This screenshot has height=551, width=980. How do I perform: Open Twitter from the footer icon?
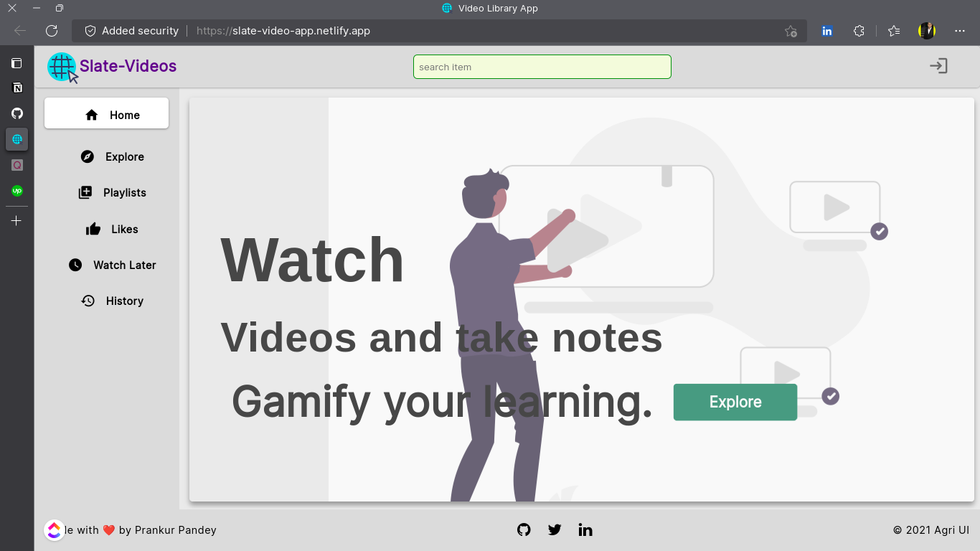[x=555, y=529]
